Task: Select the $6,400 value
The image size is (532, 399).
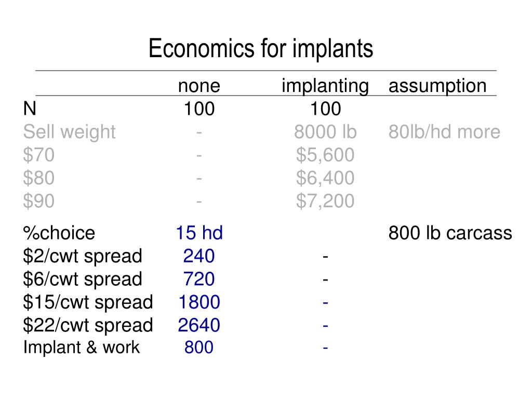Action: click(x=325, y=178)
